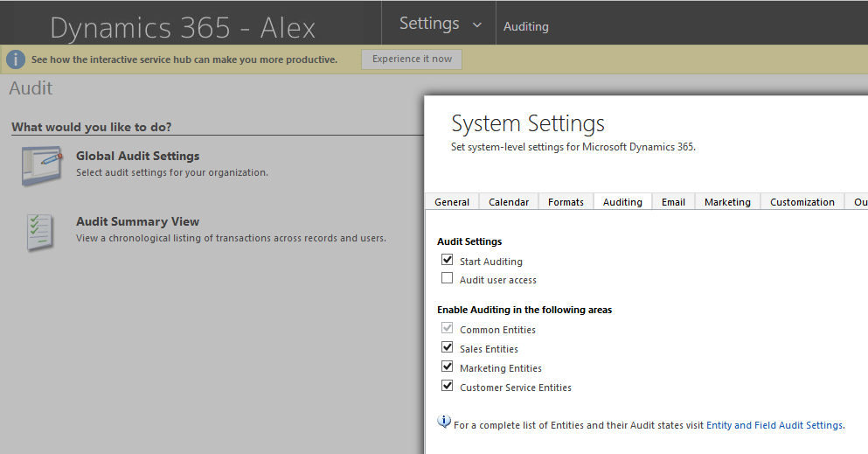This screenshot has width=868, height=454.
Task: Click the Global Audit Settings icon
Action: tap(42, 166)
